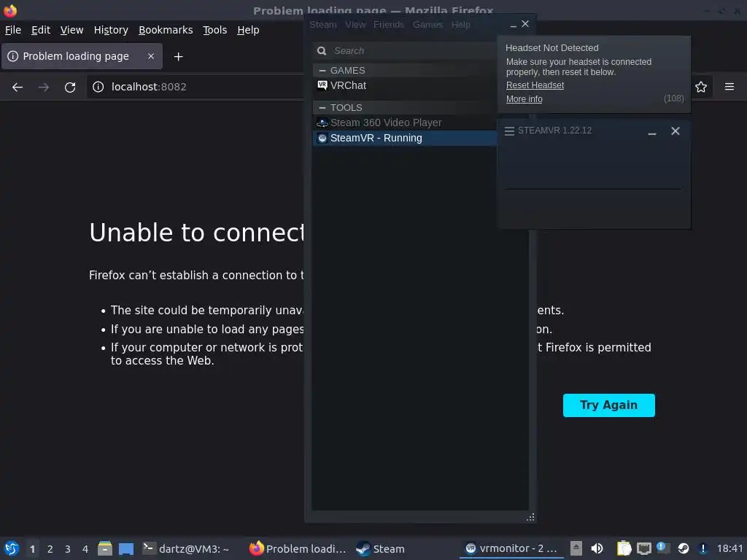Click the Try Again button

(x=609, y=405)
